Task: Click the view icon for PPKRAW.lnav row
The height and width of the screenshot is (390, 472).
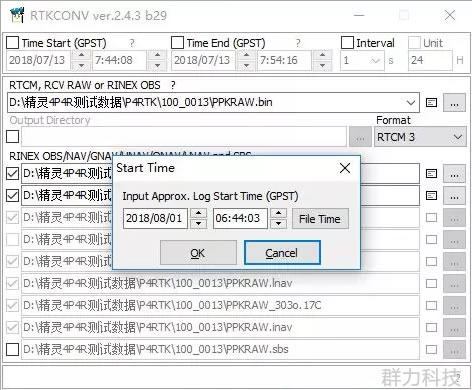Action: 432,284
